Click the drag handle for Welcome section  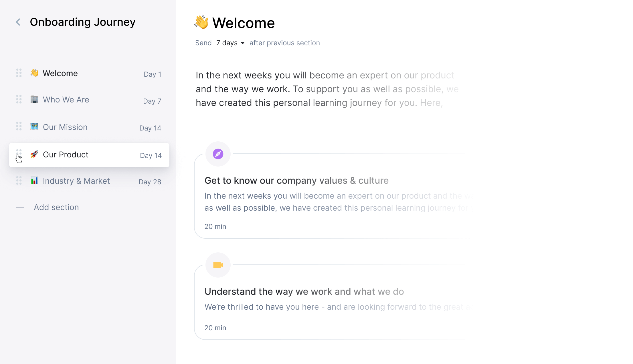click(19, 73)
